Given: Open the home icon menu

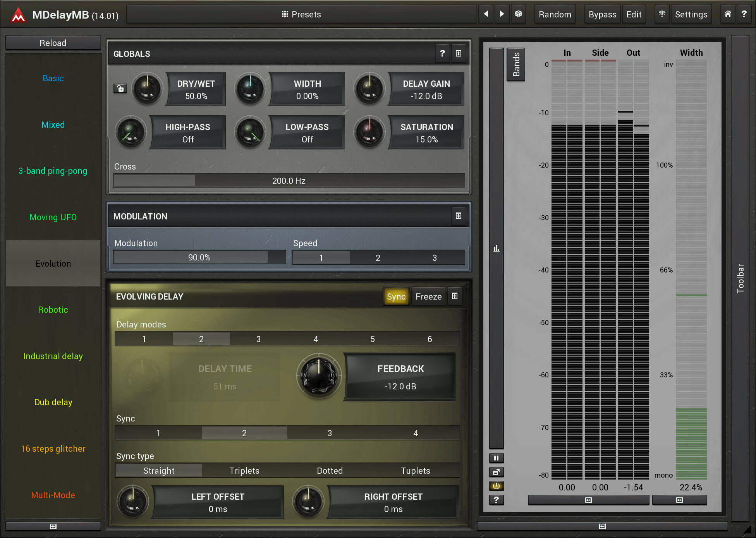Looking at the screenshot, I should (x=728, y=14).
